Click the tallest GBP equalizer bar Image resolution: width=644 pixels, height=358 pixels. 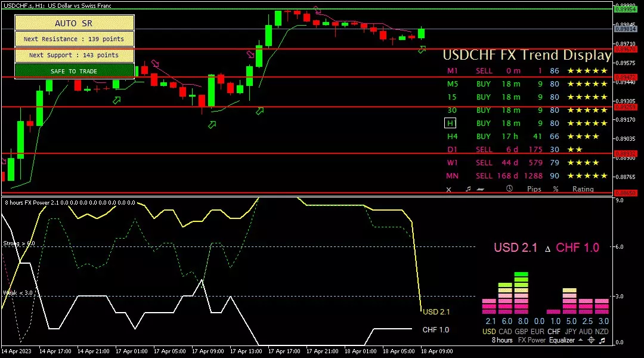click(x=521, y=292)
